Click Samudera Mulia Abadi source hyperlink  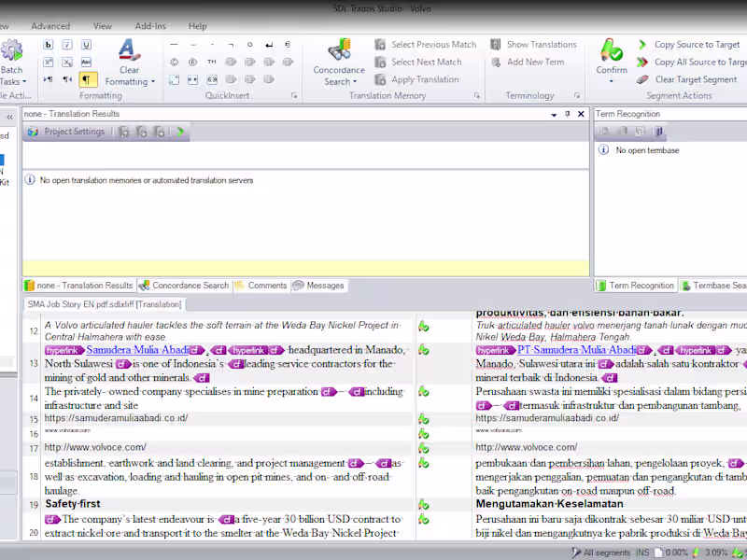[x=137, y=350]
